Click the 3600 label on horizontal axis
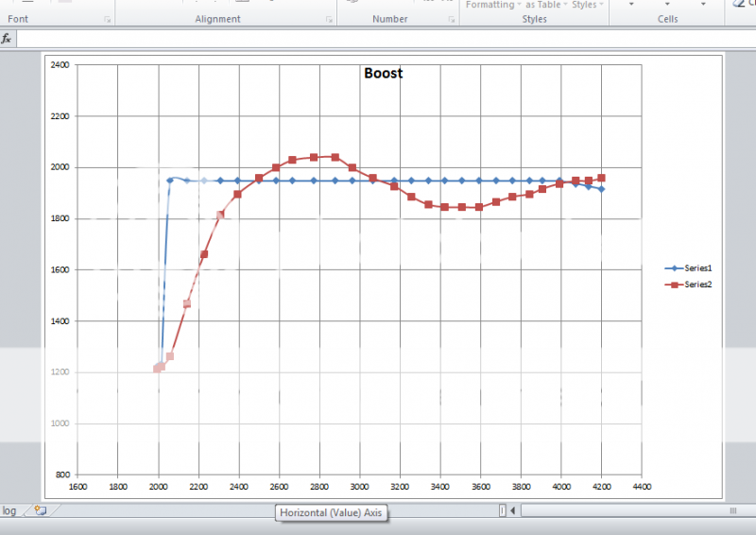Viewport: 756px width, 535px height. coord(481,487)
